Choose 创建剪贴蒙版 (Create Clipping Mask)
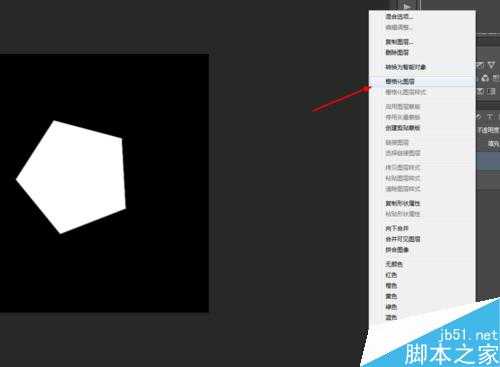The height and width of the screenshot is (367, 500). 403,128
